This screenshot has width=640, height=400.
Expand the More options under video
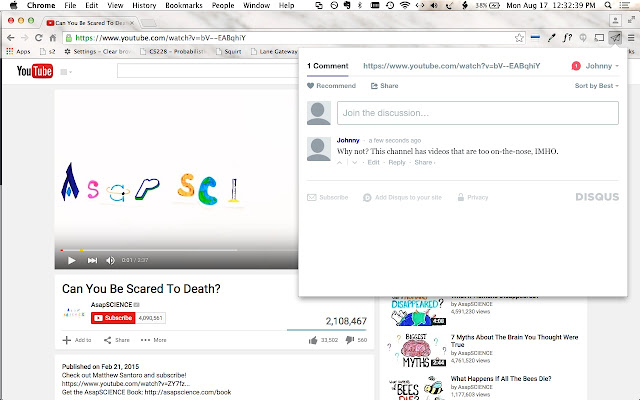(x=154, y=340)
